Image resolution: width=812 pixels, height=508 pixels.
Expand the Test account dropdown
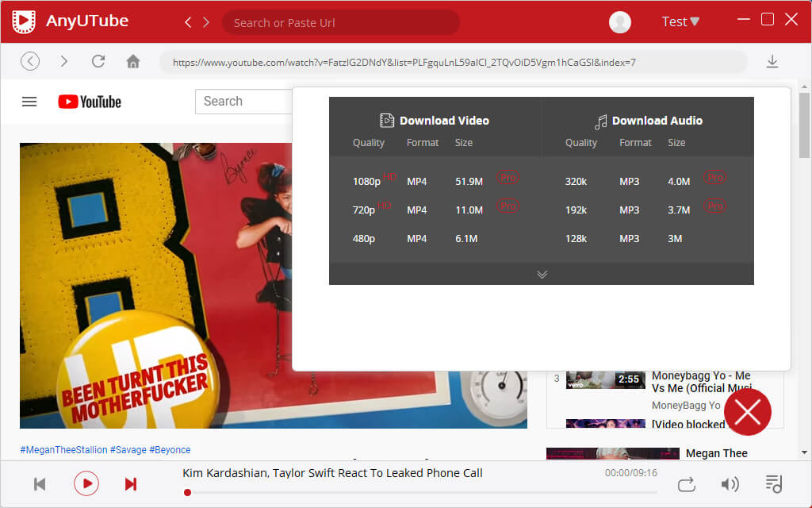680,21
